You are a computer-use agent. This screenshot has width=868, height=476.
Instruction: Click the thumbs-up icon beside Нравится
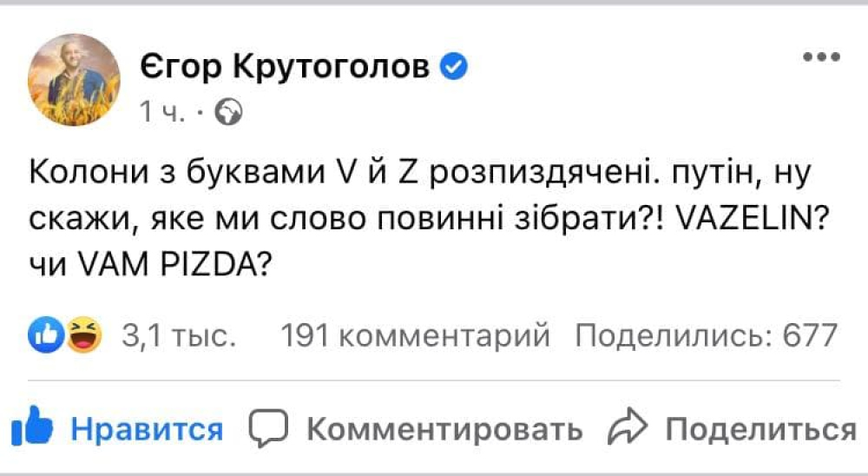(x=34, y=426)
